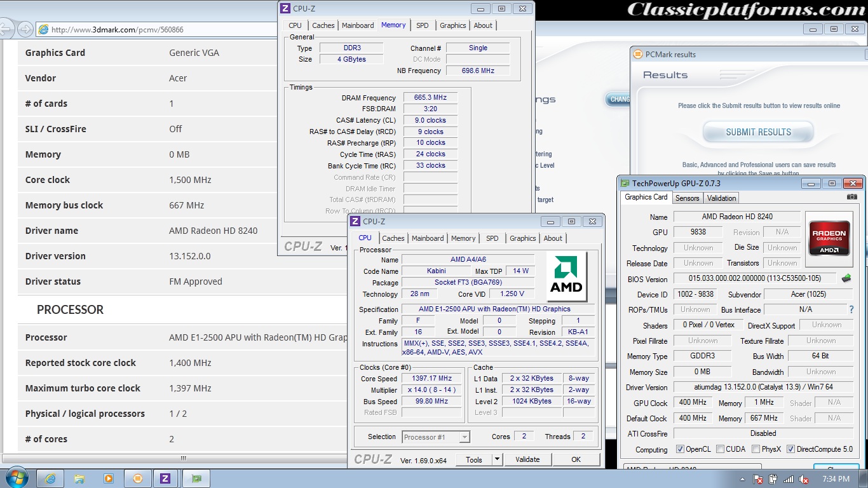This screenshot has height=488, width=868.
Task: Click the BIOS Version value in GPU-Z
Action: click(755, 278)
